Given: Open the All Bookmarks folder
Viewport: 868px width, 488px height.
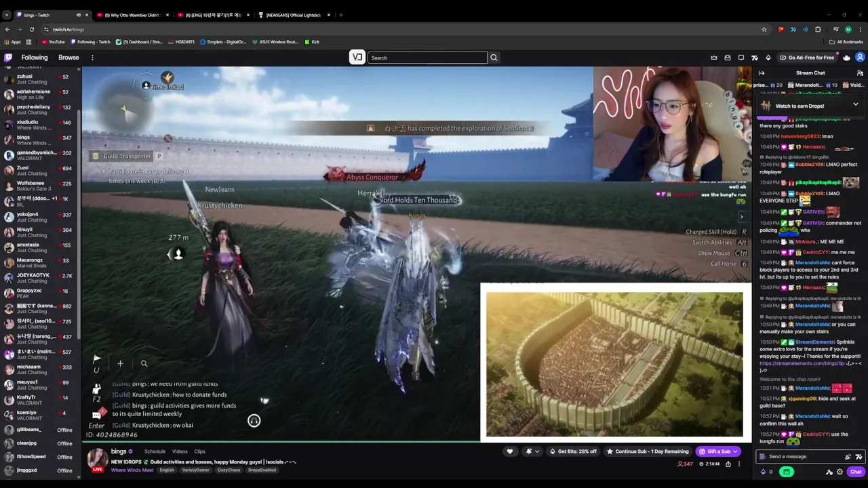Looking at the screenshot, I should point(846,42).
